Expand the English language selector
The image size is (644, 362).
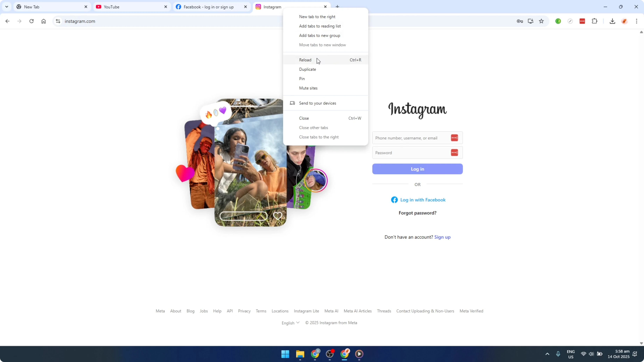[x=290, y=323]
